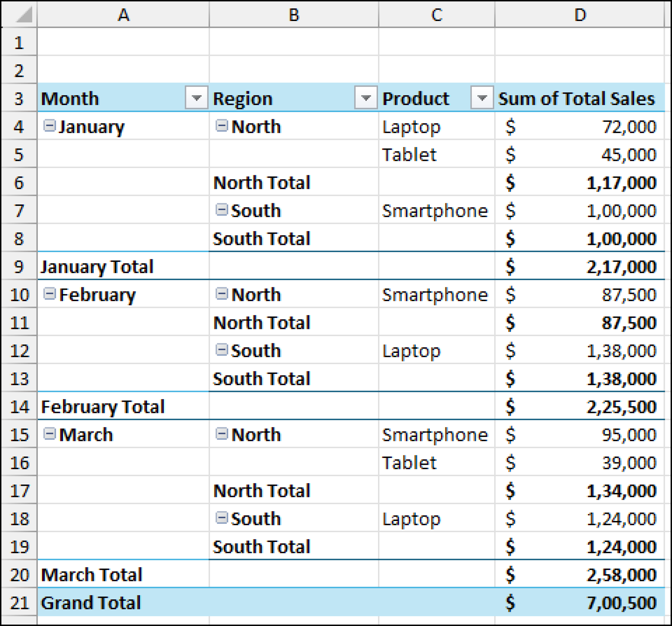Open the Month filter dropdown
Image resolution: width=672 pixels, height=626 pixels.
pyautogui.click(x=197, y=98)
